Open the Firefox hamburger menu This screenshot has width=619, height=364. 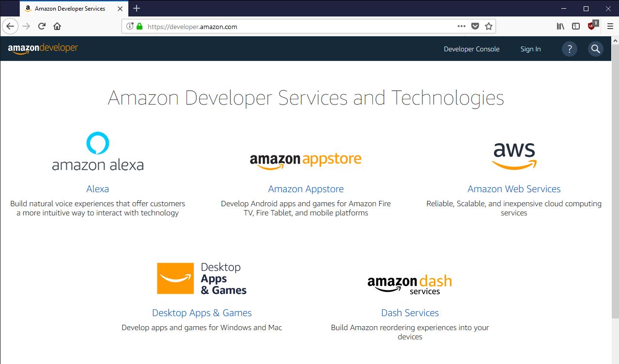pos(610,27)
